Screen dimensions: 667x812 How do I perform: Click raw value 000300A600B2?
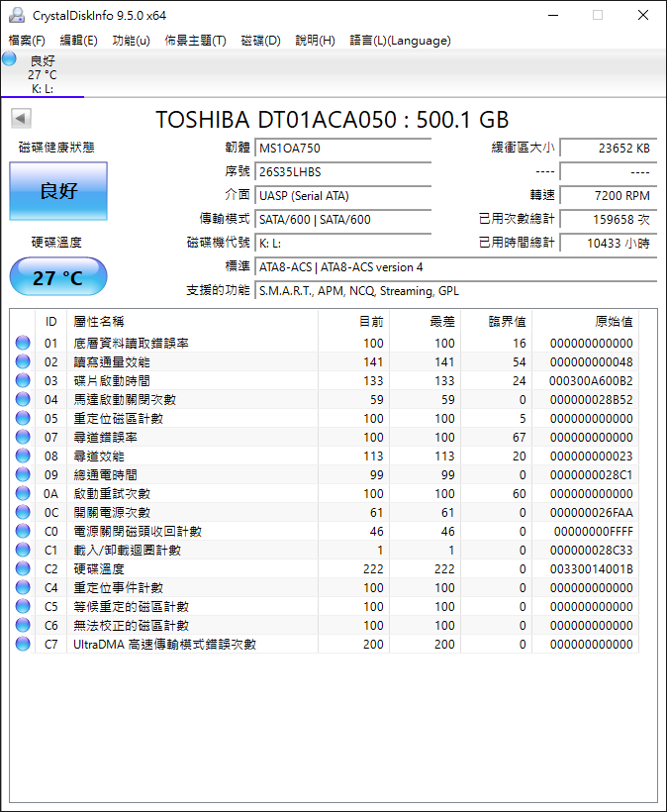point(591,380)
